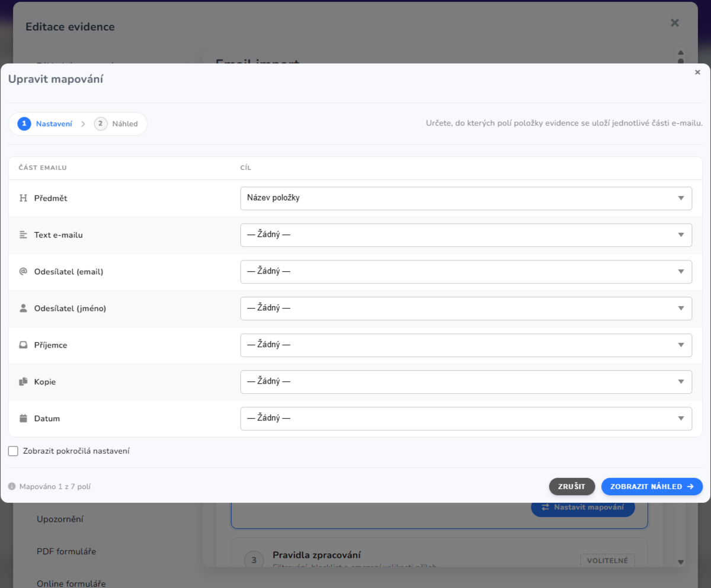Viewport: 711px width, 588px height.
Task: Click the calendar icon beside Datum
Action: tap(24, 418)
